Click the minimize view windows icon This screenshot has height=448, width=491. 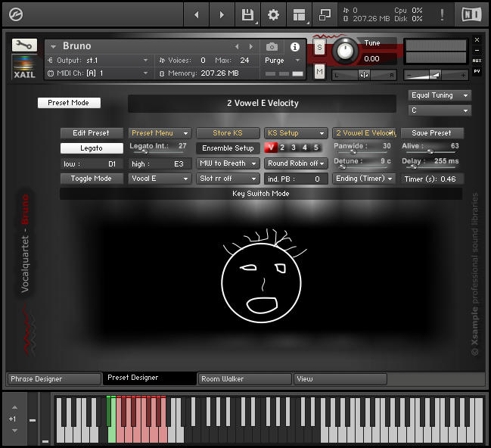pyautogui.click(x=325, y=14)
